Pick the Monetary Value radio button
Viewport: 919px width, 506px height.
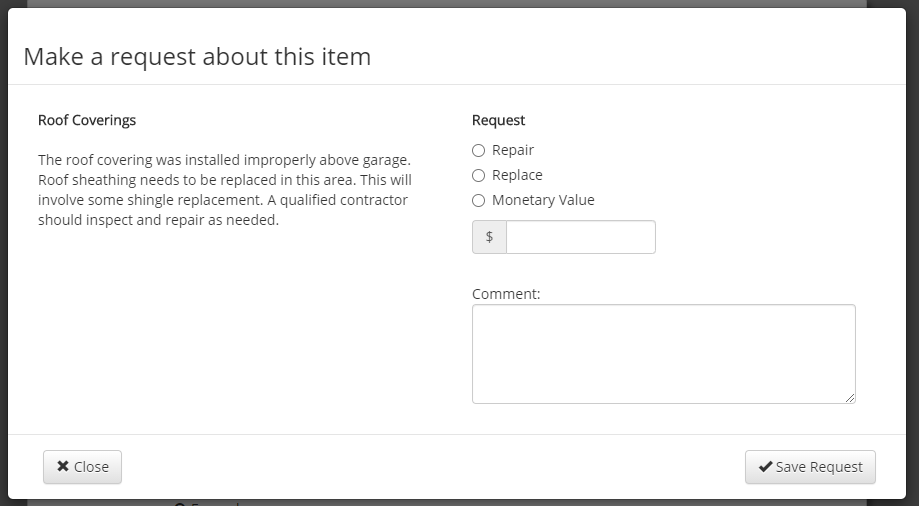[478, 201]
